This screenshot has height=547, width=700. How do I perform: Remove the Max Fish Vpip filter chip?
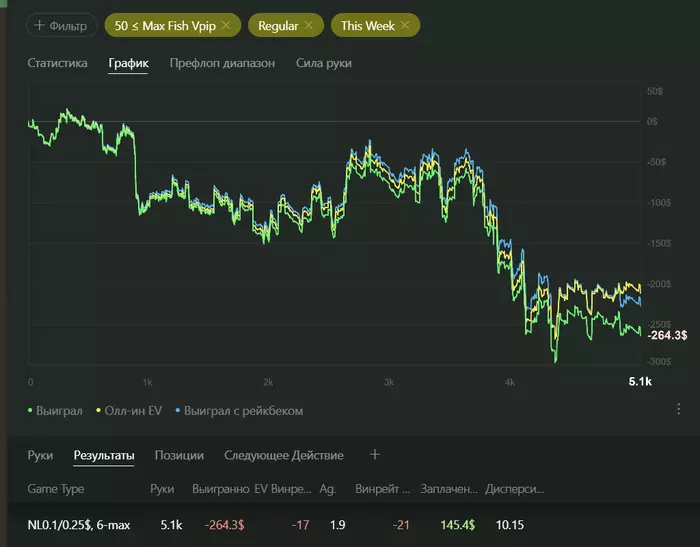click(226, 25)
